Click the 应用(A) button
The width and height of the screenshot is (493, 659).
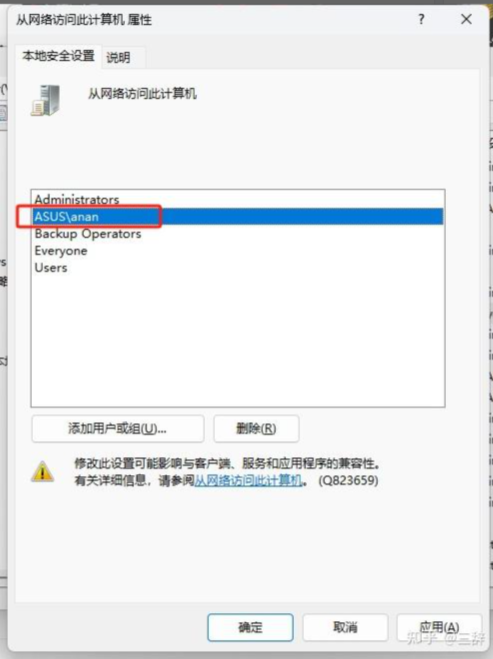(x=439, y=627)
